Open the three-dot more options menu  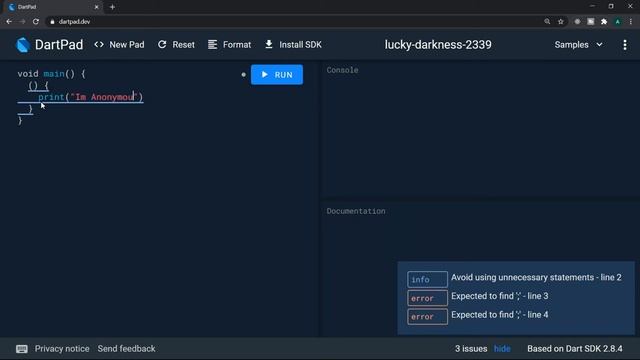(x=625, y=45)
